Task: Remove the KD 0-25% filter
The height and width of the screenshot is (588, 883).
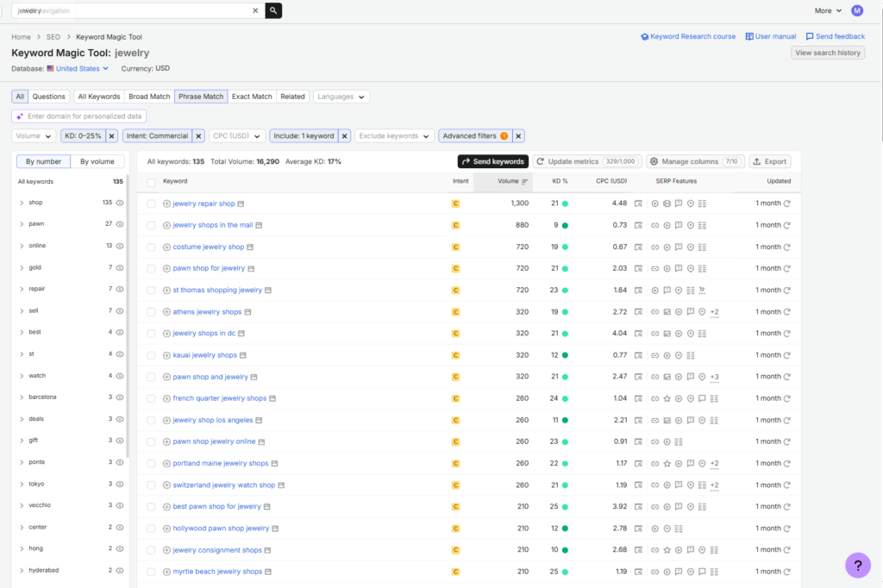Action: tap(111, 135)
